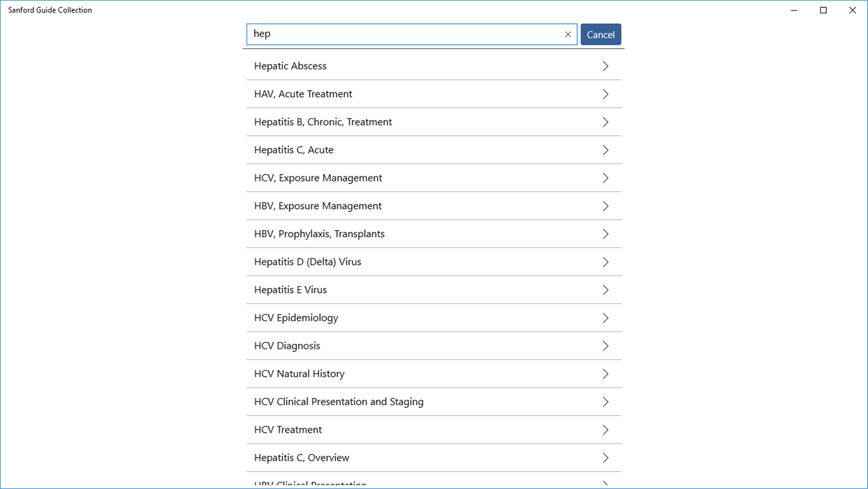Open the HCV Epidemiology result

point(296,318)
